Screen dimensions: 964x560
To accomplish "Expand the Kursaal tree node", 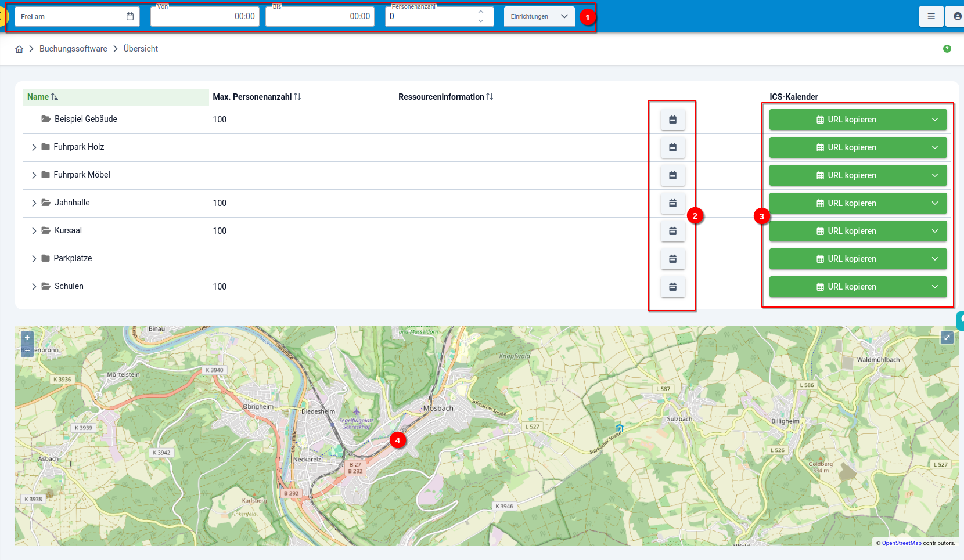I will click(34, 231).
